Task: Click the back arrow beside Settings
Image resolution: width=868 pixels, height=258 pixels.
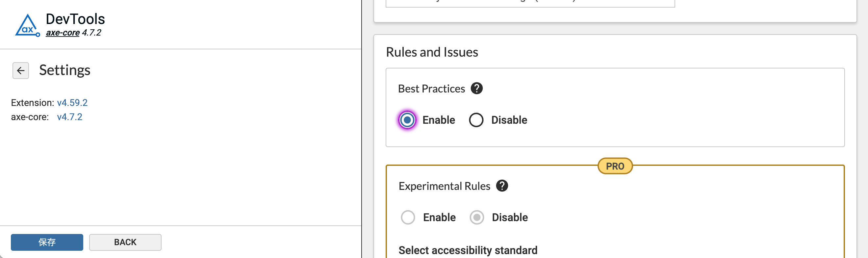Action: 20,71
